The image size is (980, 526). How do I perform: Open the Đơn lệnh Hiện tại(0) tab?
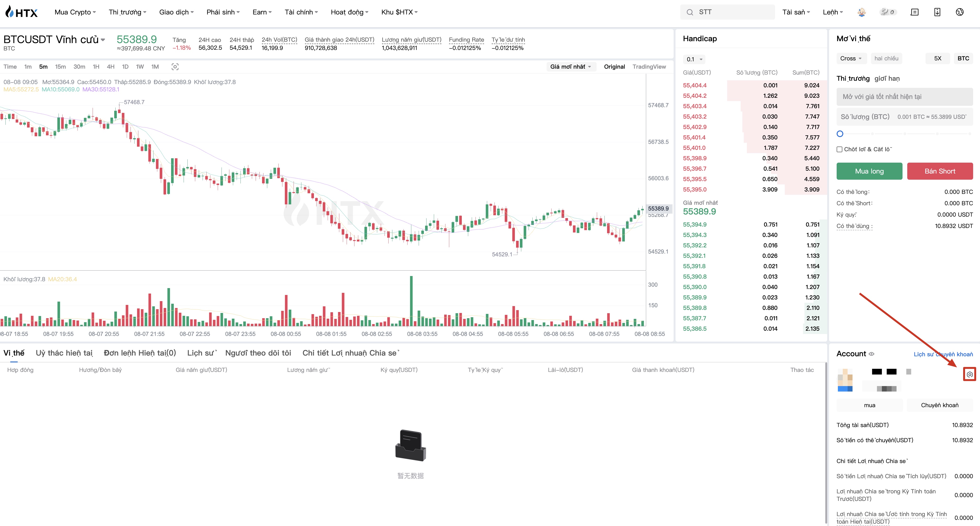tap(140, 353)
